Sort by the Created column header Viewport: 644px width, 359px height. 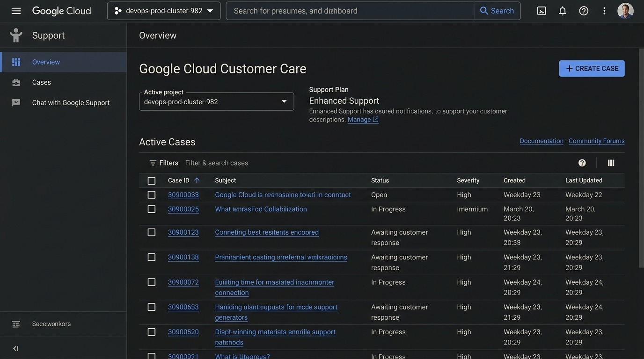click(x=514, y=180)
